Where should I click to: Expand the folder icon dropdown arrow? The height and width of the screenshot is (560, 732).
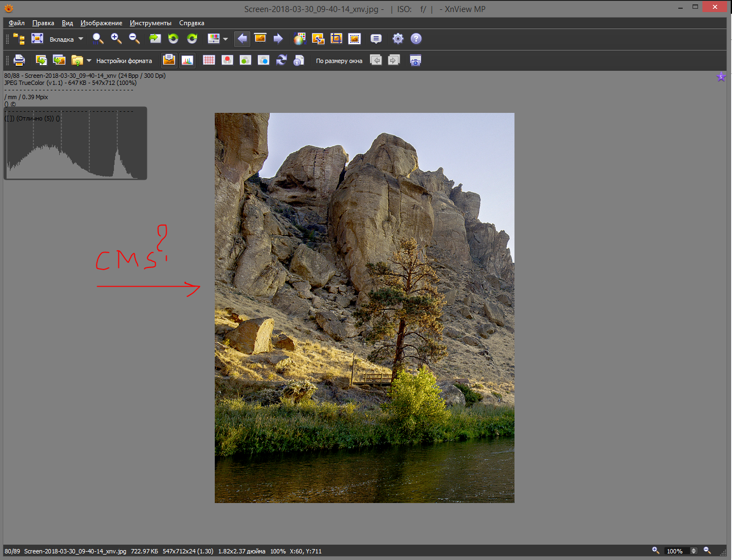[89, 61]
